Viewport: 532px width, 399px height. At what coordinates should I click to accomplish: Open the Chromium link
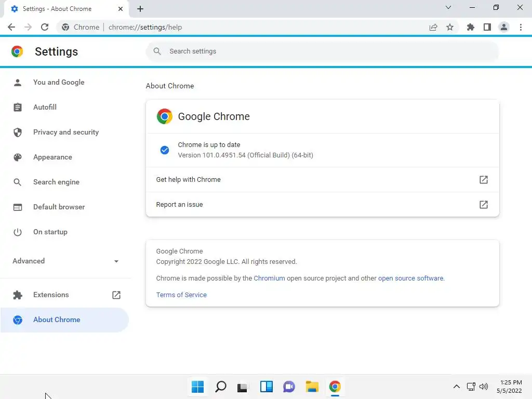(x=270, y=278)
